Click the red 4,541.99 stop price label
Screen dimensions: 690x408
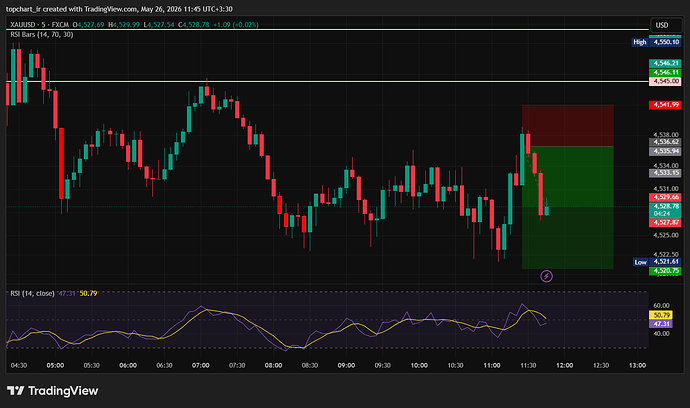tap(665, 105)
